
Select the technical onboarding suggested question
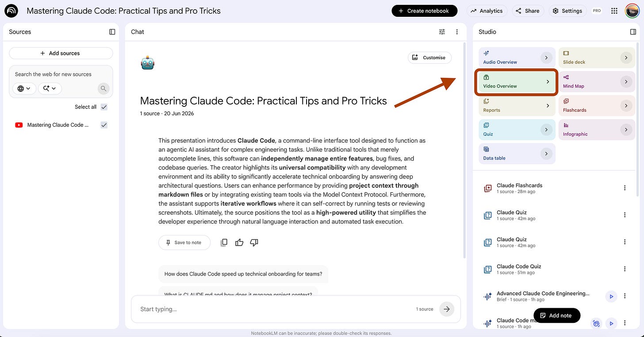243,274
